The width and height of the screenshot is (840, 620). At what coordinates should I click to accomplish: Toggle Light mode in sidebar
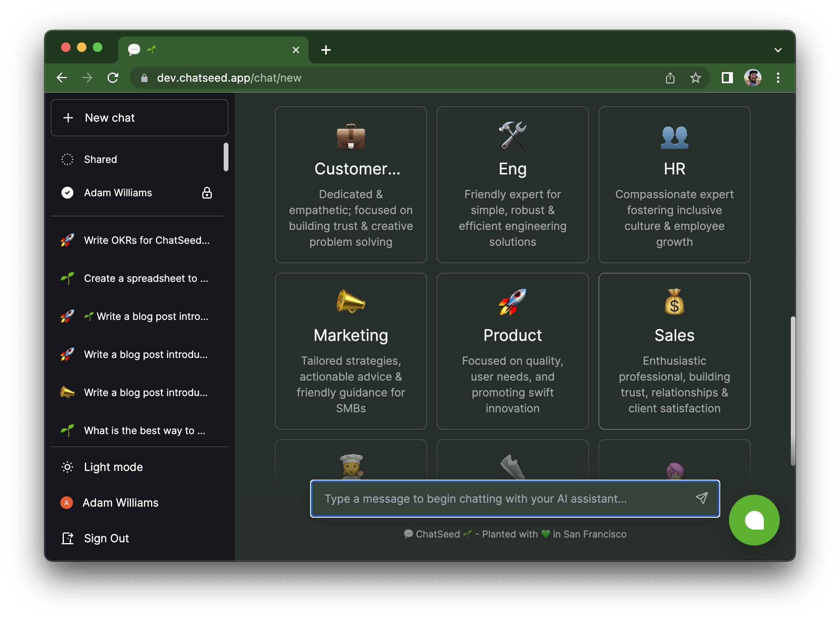pos(113,467)
